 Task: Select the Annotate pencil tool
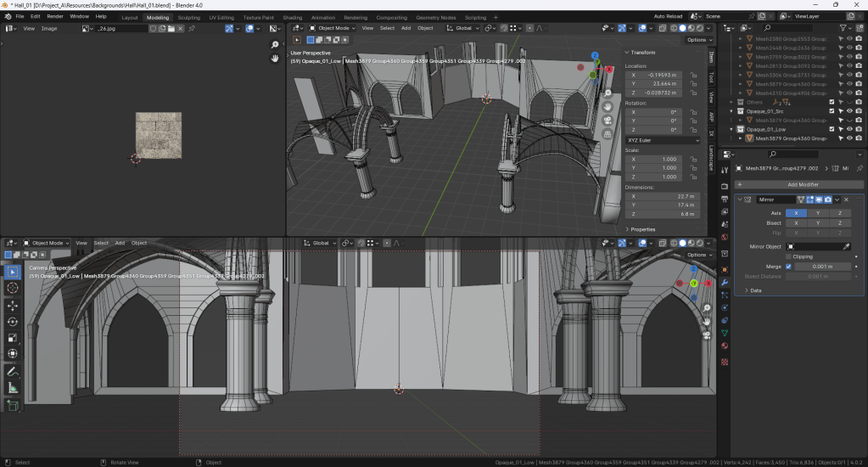(13, 371)
